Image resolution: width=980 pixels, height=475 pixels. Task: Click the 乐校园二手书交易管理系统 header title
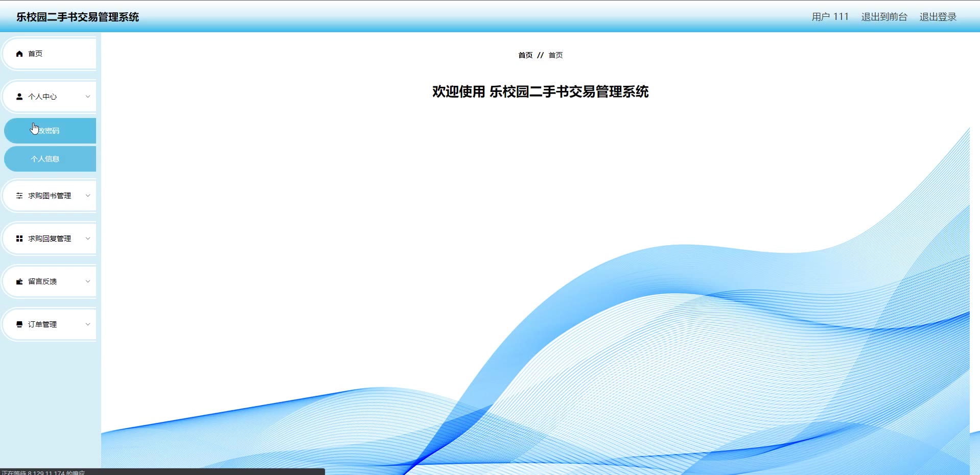coord(78,17)
